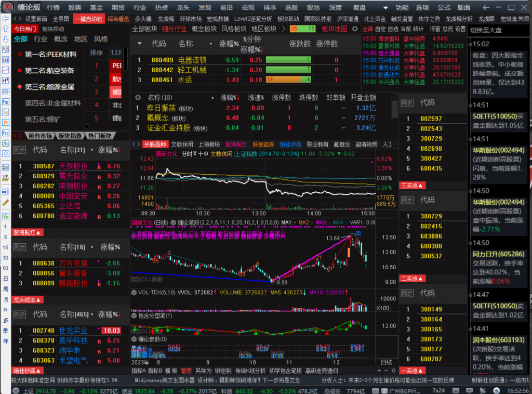Viewport: 532px width, 394px height.
Task: Click the 8.99 low-point marker on K-line chart
Action: point(282,282)
